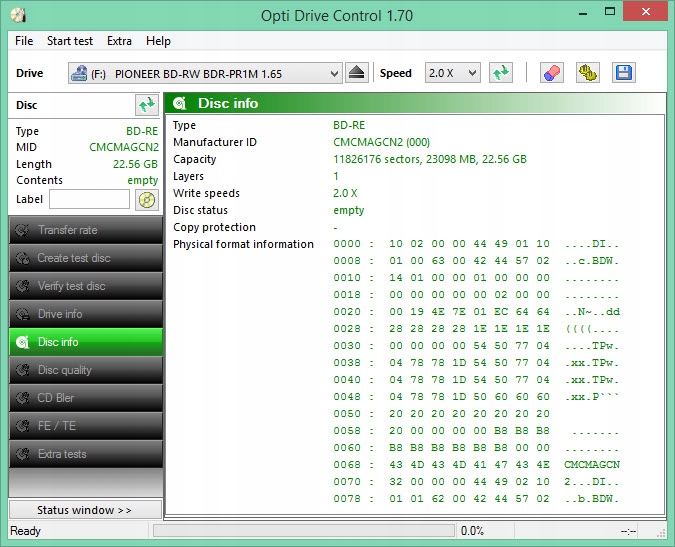The image size is (675, 547).
Task: Open the Verify test disc view
Action: [86, 286]
